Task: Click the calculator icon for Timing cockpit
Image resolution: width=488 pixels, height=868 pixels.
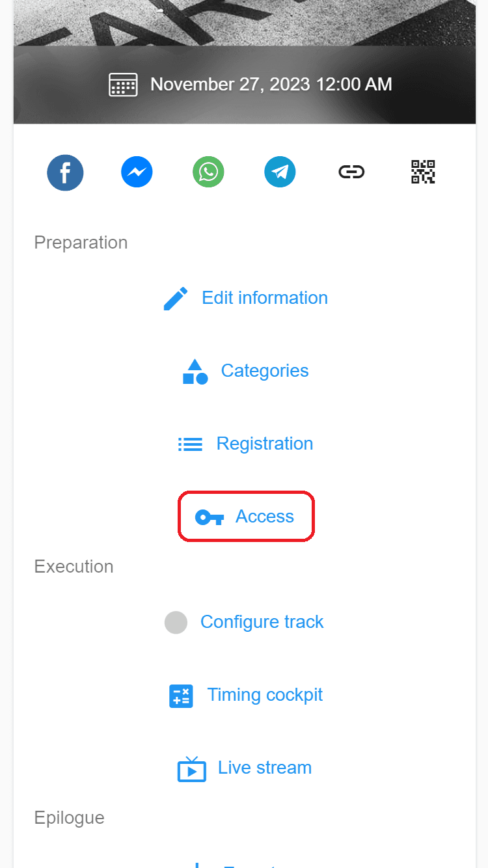Action: (181, 696)
